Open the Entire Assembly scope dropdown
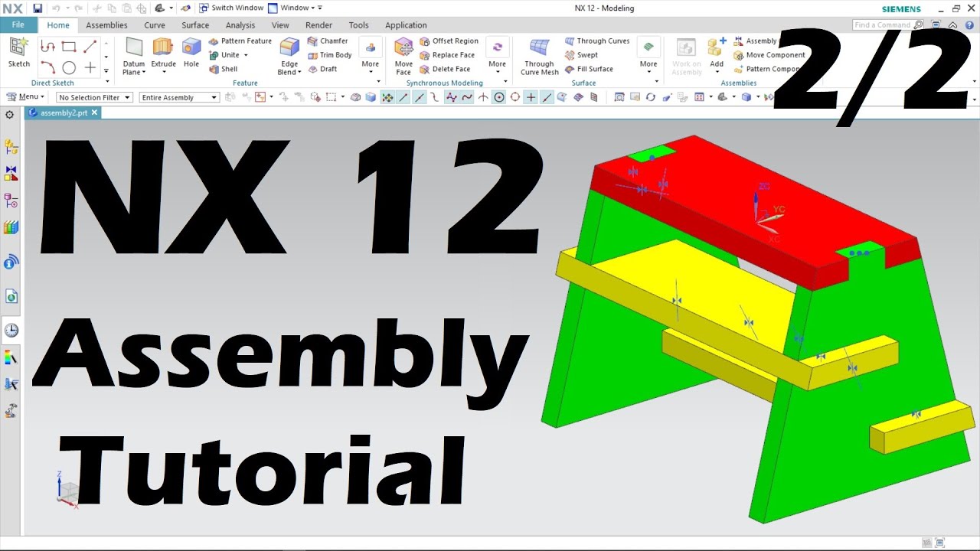Viewport: 980px width, 551px height. (179, 97)
